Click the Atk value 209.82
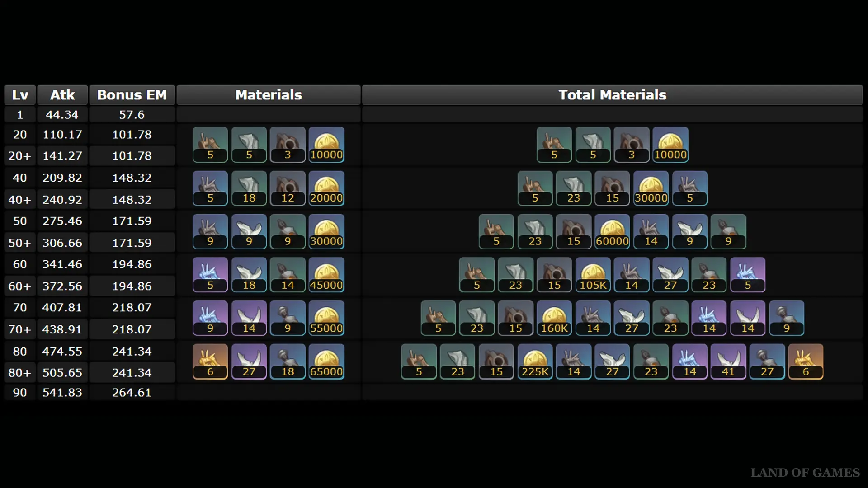The width and height of the screenshot is (868, 488). click(x=62, y=178)
